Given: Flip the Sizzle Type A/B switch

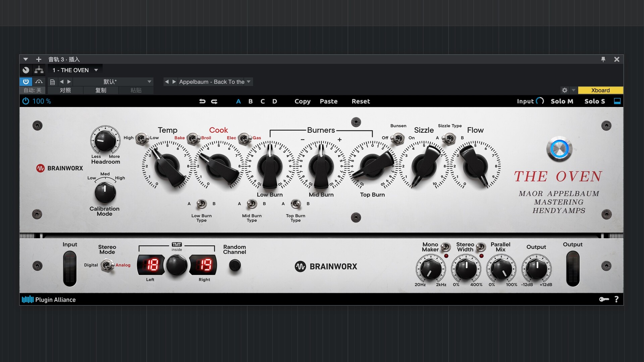Looking at the screenshot, I should point(449,138).
